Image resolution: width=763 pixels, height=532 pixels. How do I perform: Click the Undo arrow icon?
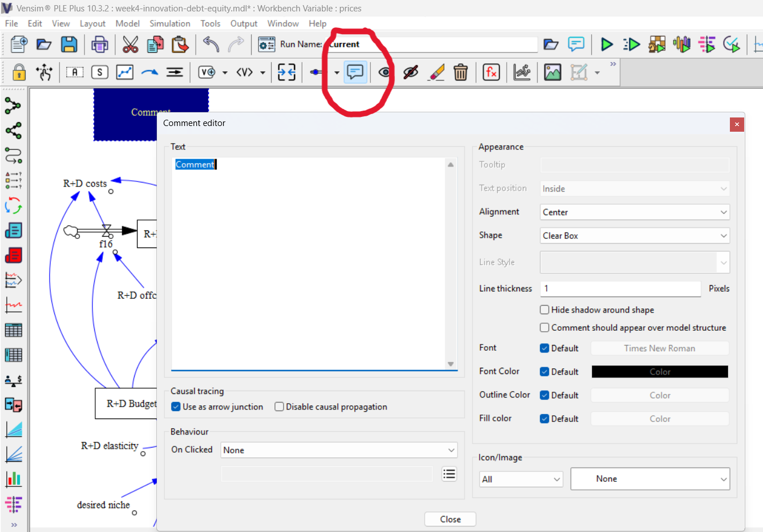click(211, 44)
